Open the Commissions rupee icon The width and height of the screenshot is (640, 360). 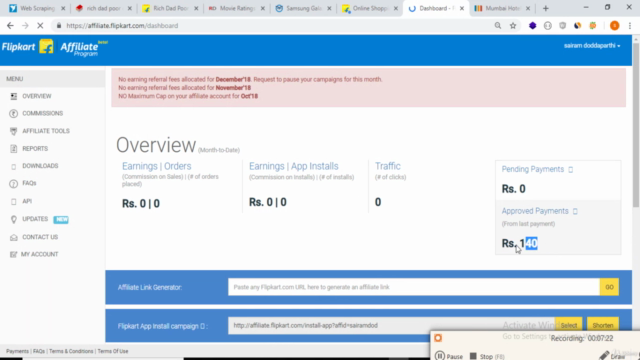click(13, 113)
